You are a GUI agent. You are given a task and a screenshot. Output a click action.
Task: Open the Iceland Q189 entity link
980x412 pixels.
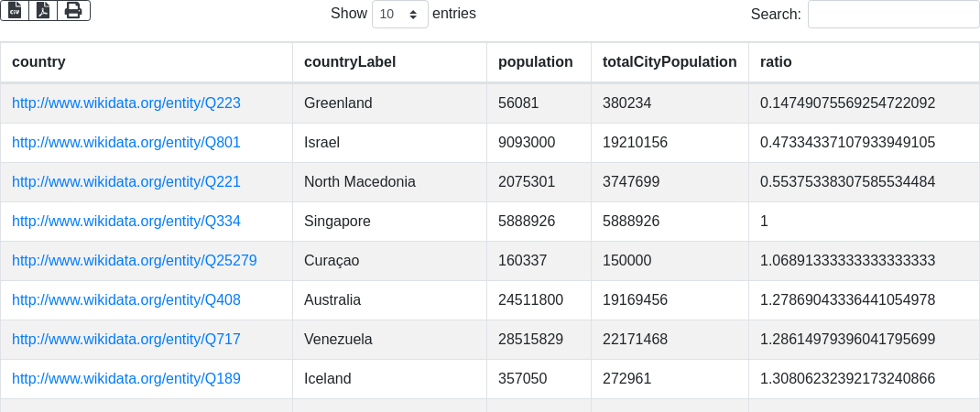click(126, 379)
